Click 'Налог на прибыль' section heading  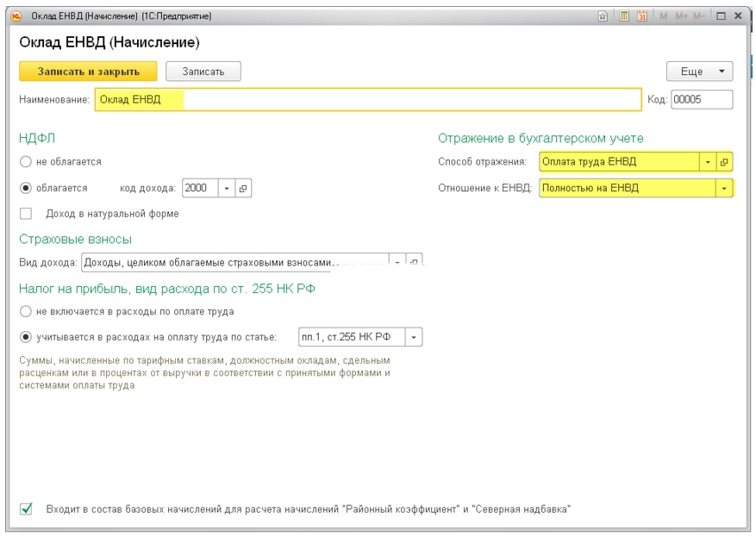click(167, 289)
